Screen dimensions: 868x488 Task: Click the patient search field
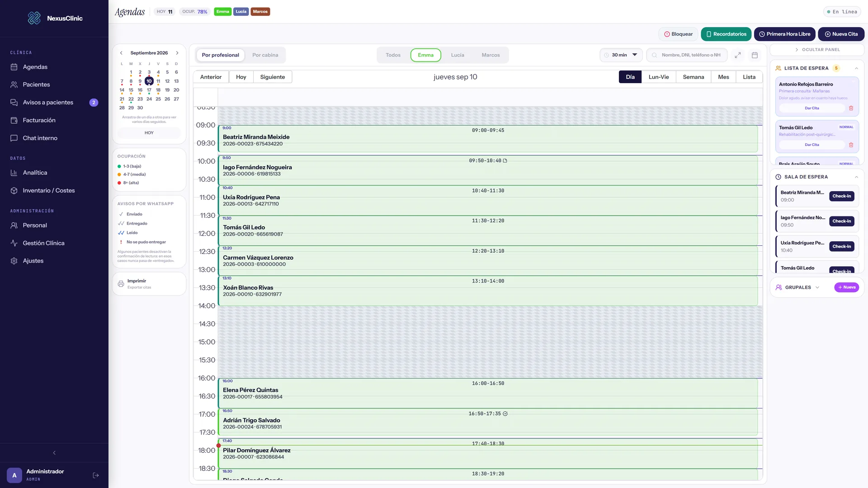pyautogui.click(x=687, y=55)
